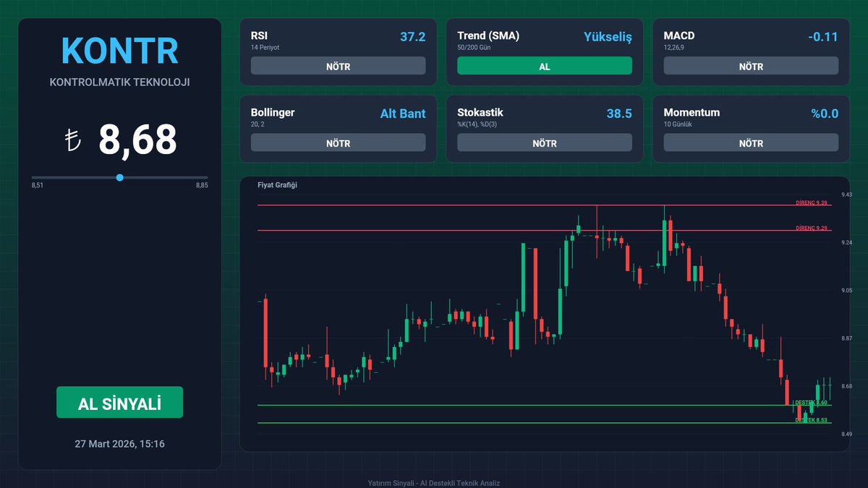Click the Alt Bant Bollinger value
Image resolution: width=868 pixels, height=488 pixels.
403,114
